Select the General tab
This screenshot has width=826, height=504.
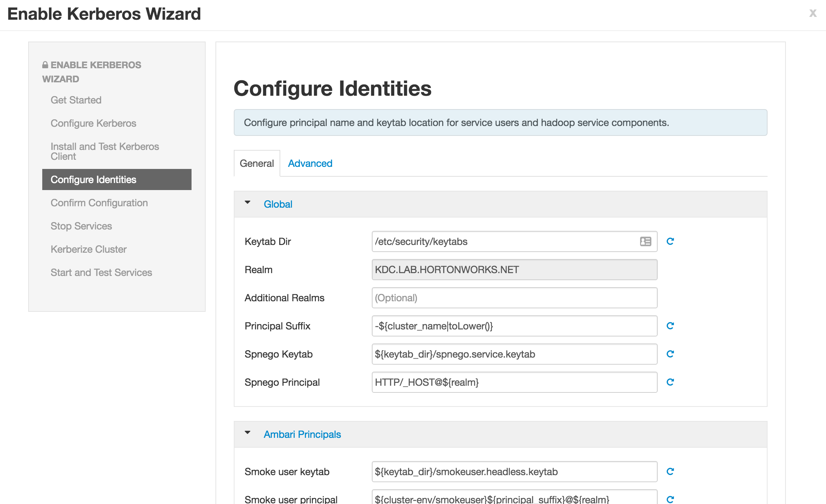[257, 163]
